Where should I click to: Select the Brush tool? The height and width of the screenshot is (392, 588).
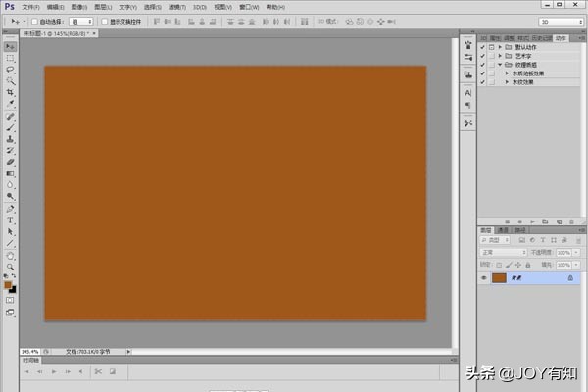10,128
